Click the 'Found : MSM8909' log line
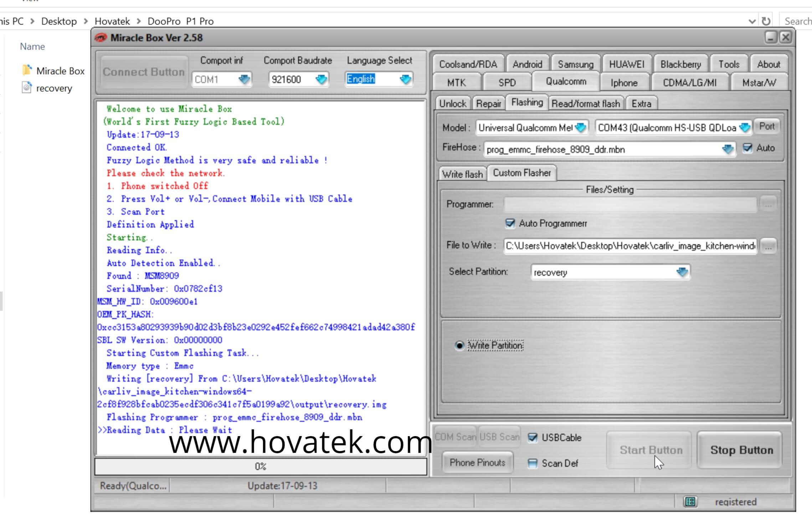 (x=143, y=276)
